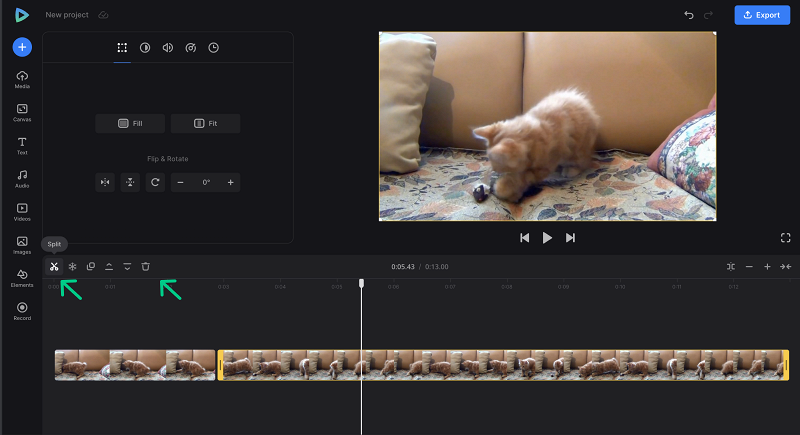Click the timeline playhead handle
Viewport: 800px width, 435px height.
361,283
